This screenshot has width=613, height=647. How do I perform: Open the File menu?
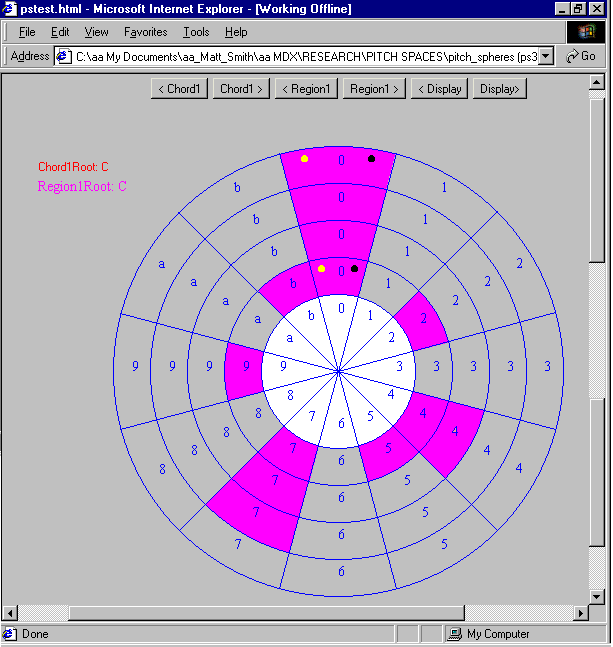27,32
